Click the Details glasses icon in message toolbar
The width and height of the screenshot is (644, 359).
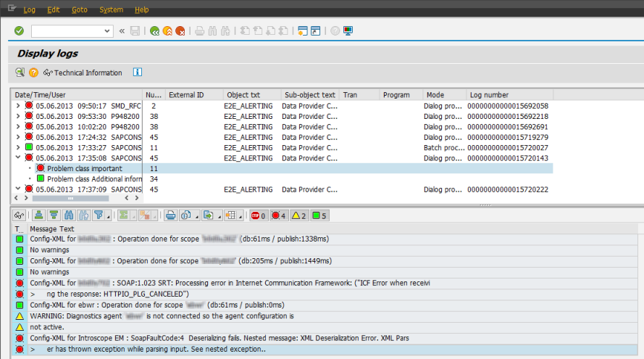[20, 215]
